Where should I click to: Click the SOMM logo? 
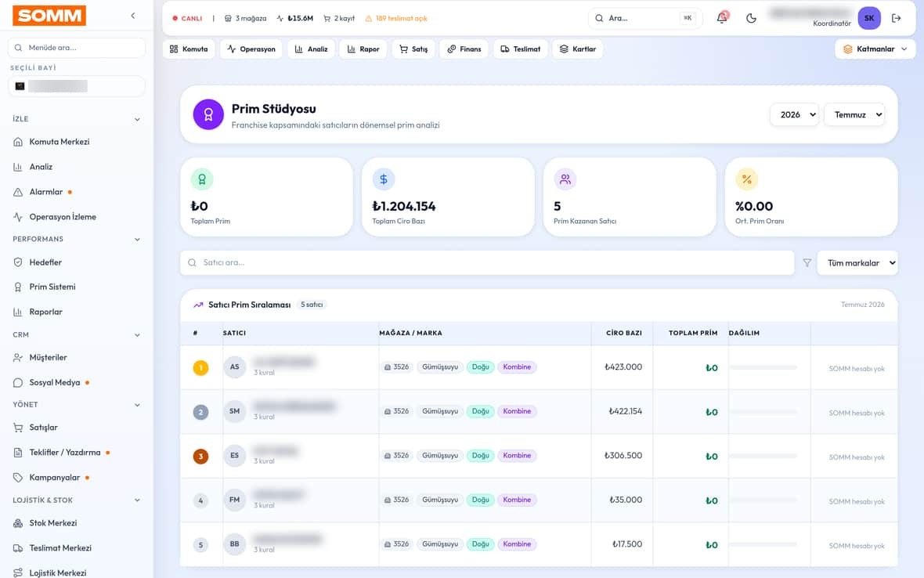click(x=49, y=16)
